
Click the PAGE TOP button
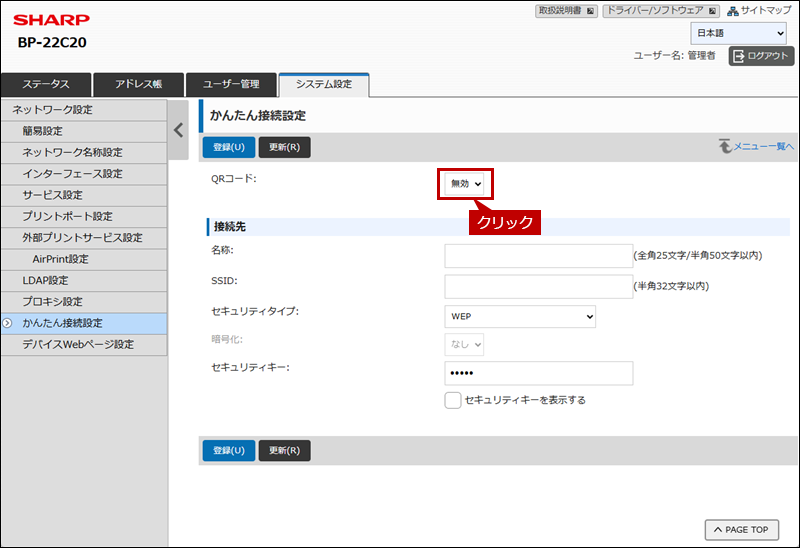(x=741, y=529)
